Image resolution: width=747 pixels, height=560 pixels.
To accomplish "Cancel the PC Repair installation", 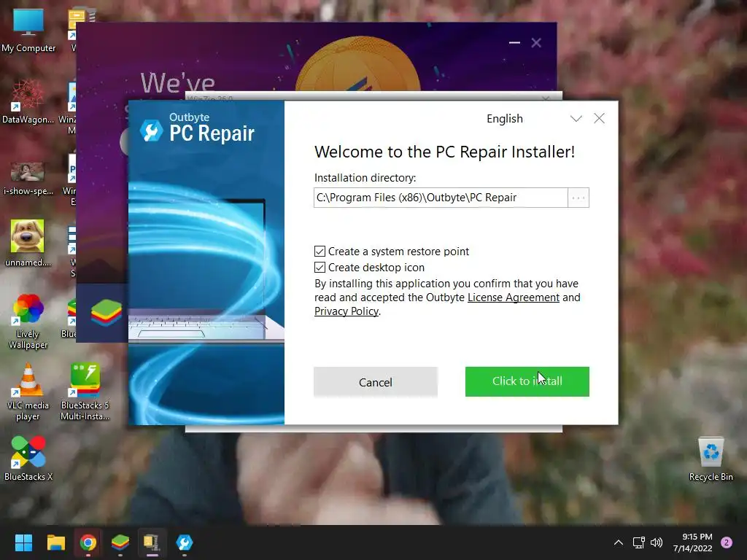I will coord(376,382).
